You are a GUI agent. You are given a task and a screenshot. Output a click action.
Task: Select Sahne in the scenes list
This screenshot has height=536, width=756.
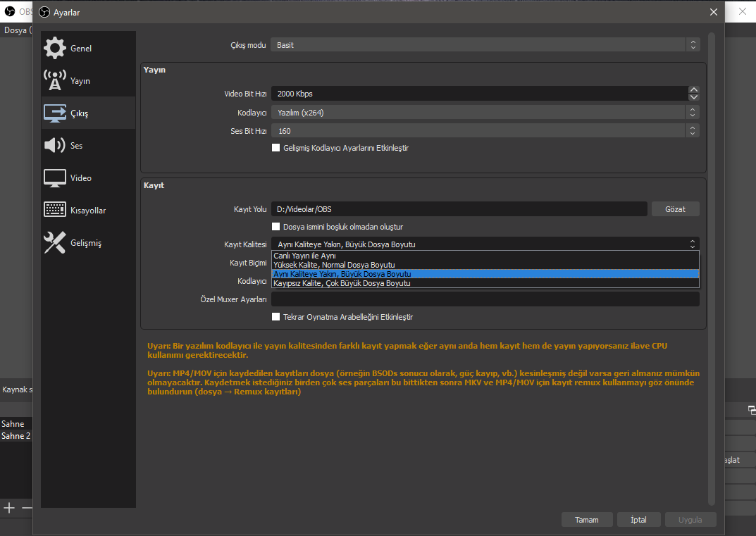click(16, 424)
